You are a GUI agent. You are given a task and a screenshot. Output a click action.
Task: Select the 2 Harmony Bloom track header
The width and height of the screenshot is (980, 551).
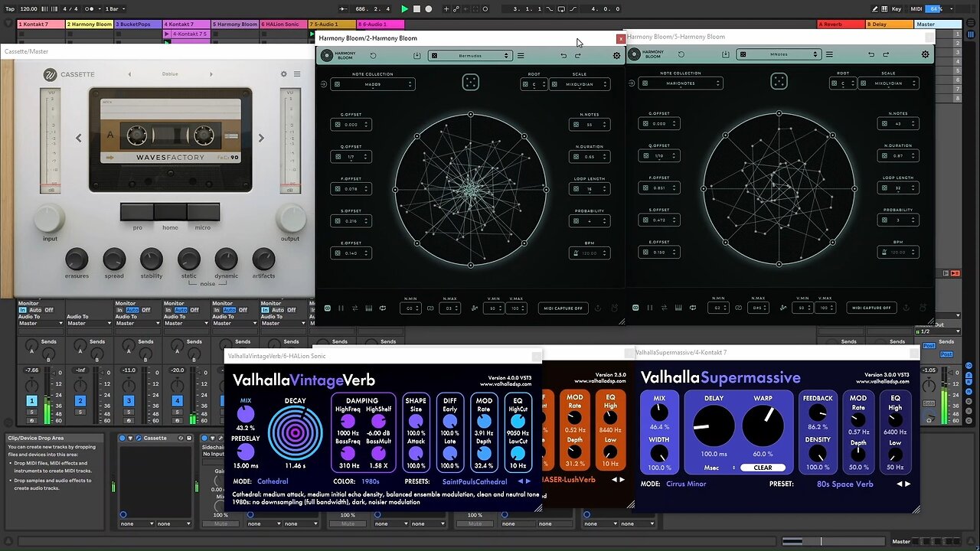[89, 24]
